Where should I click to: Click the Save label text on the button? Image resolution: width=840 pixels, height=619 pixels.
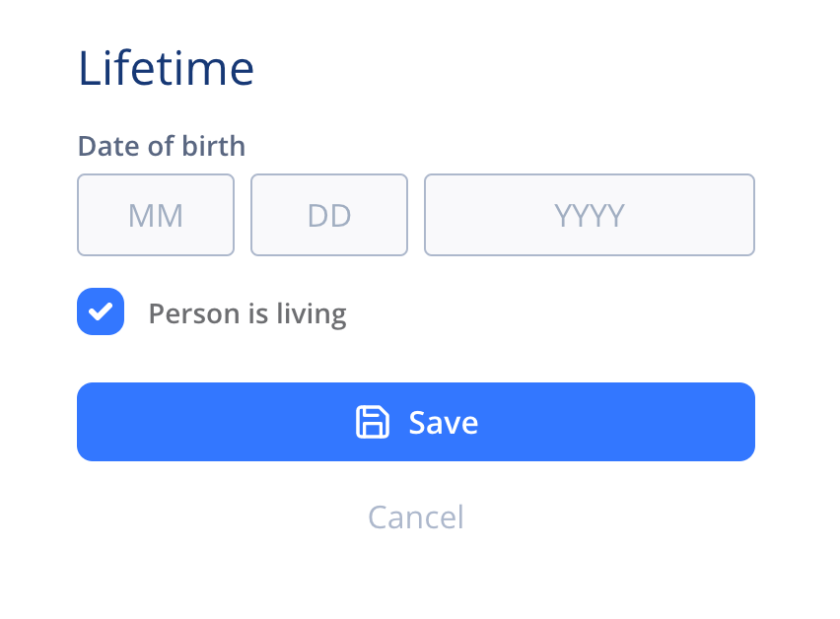(x=443, y=422)
